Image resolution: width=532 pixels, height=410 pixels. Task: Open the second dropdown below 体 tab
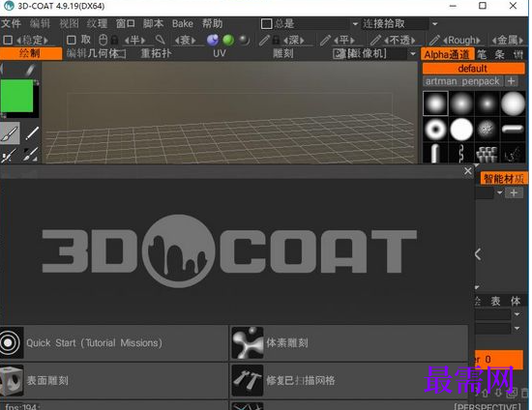click(517, 328)
